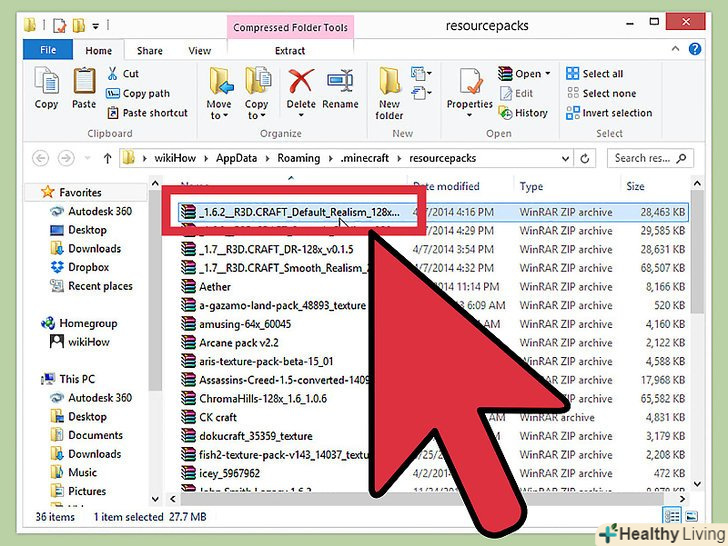Open the New item dropdown icon
Image resolution: width=728 pixels, height=546 pixels.
421,74
